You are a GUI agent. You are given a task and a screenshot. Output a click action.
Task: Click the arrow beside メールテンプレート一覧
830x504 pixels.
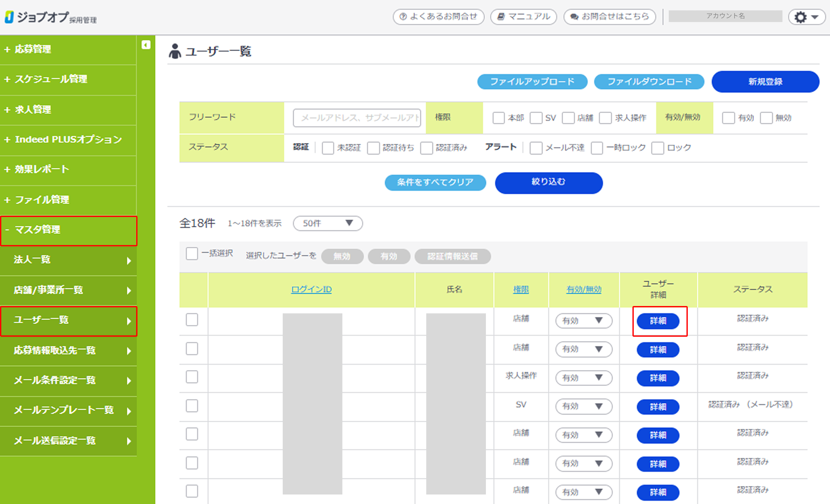tap(129, 411)
